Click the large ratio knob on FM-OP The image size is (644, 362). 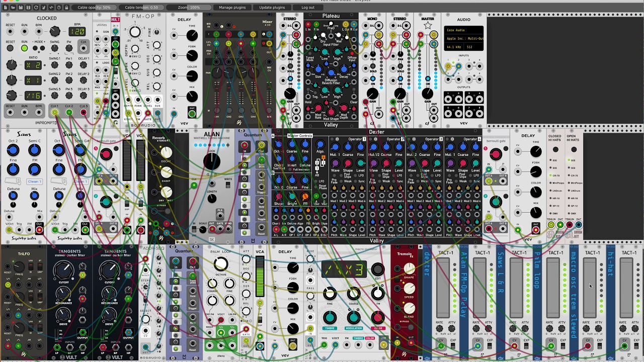[135, 33]
